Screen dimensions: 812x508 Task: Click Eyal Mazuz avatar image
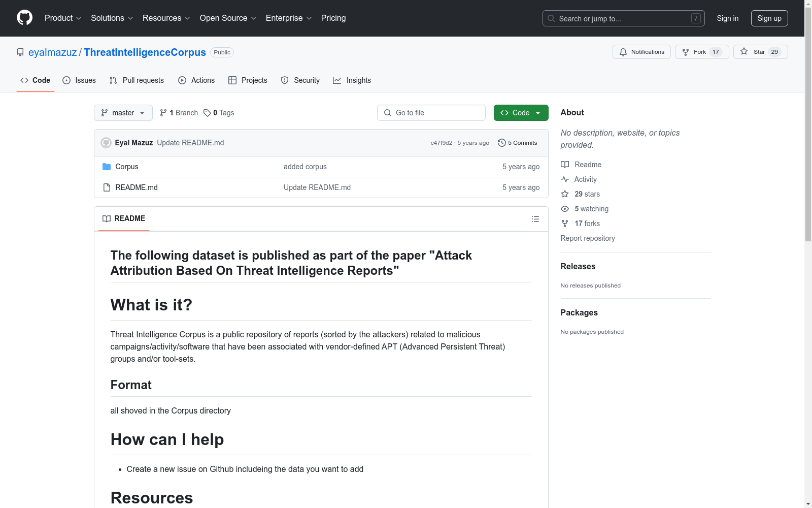coord(106,143)
